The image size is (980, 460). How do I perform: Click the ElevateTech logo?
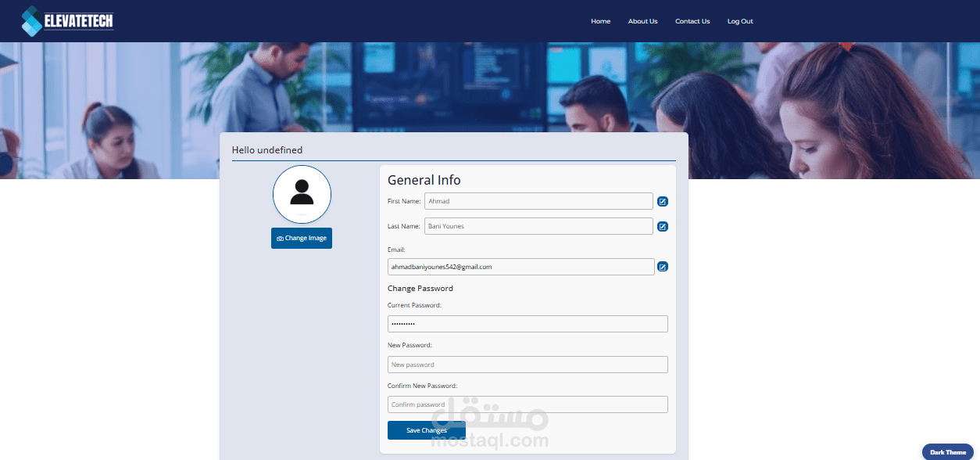point(67,21)
